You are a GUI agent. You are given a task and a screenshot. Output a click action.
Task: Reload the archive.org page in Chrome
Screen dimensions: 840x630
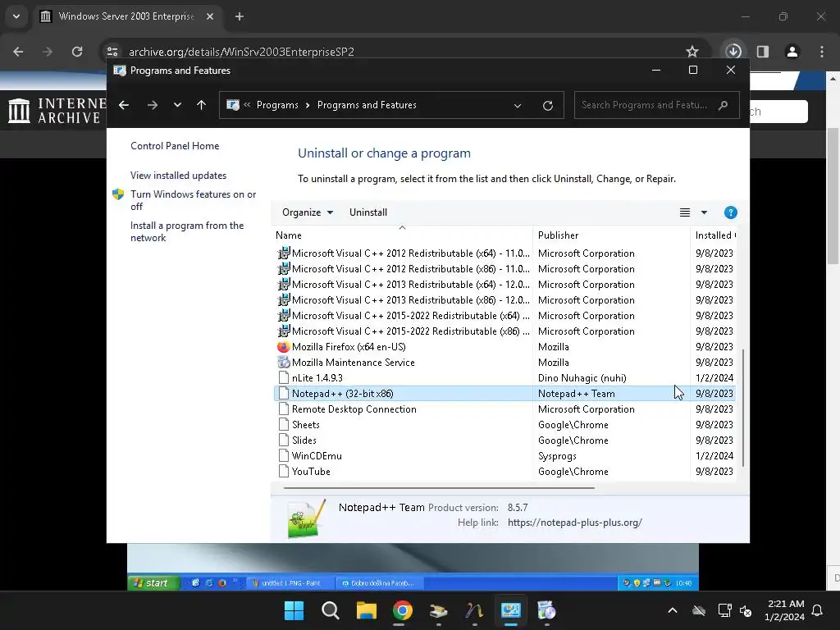click(x=77, y=52)
